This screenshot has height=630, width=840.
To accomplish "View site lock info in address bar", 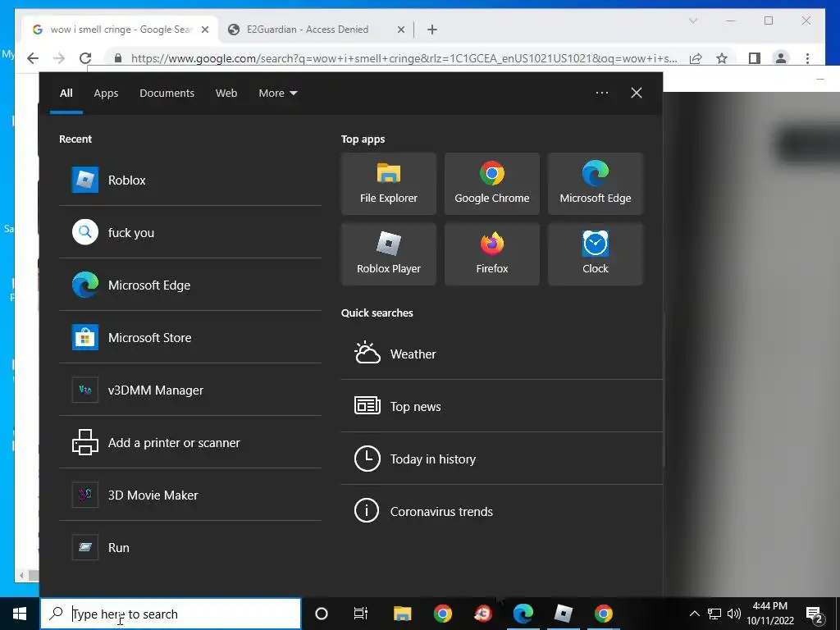I will click(118, 58).
